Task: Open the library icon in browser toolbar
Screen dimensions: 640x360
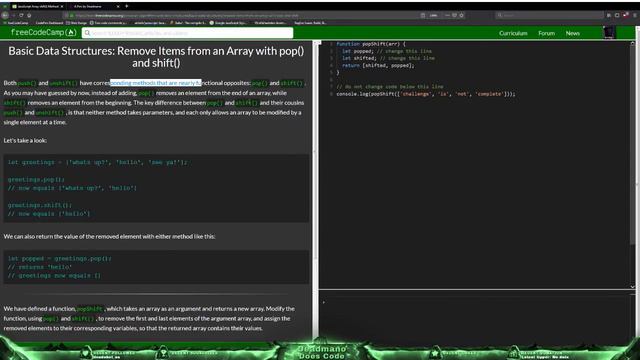Action: [609, 15]
